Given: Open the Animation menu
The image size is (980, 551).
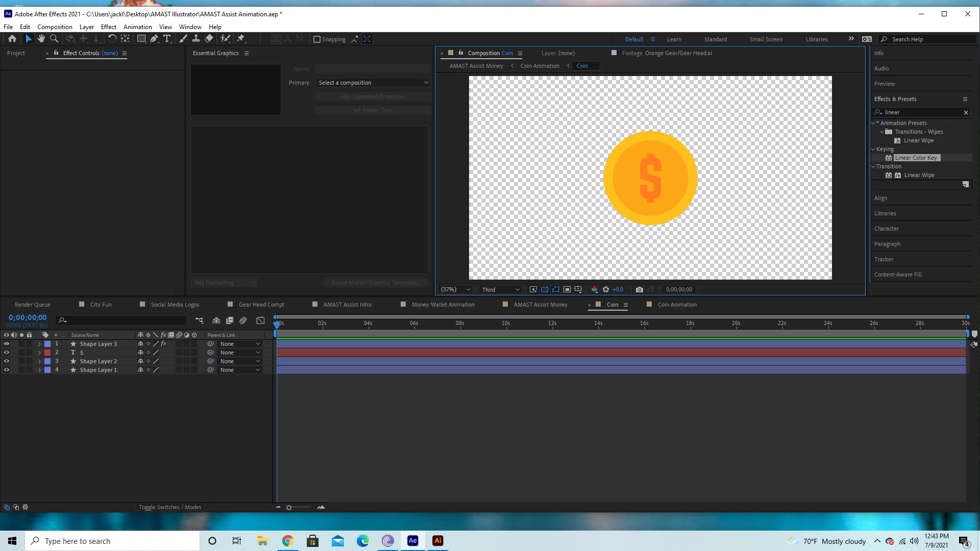Looking at the screenshot, I should click(137, 27).
